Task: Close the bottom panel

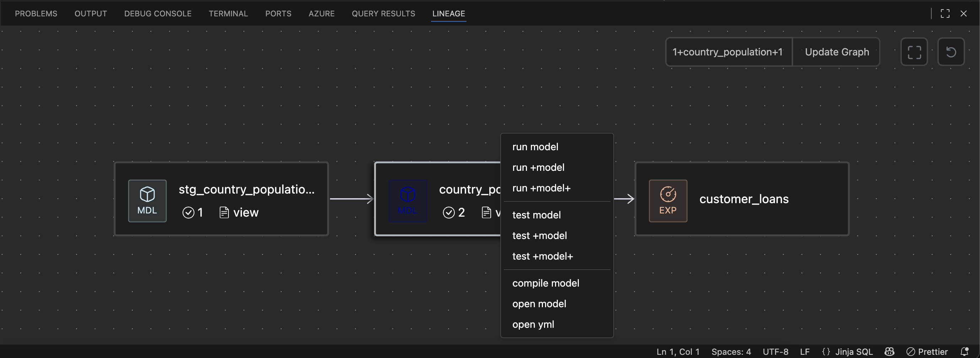Action: click(964, 14)
